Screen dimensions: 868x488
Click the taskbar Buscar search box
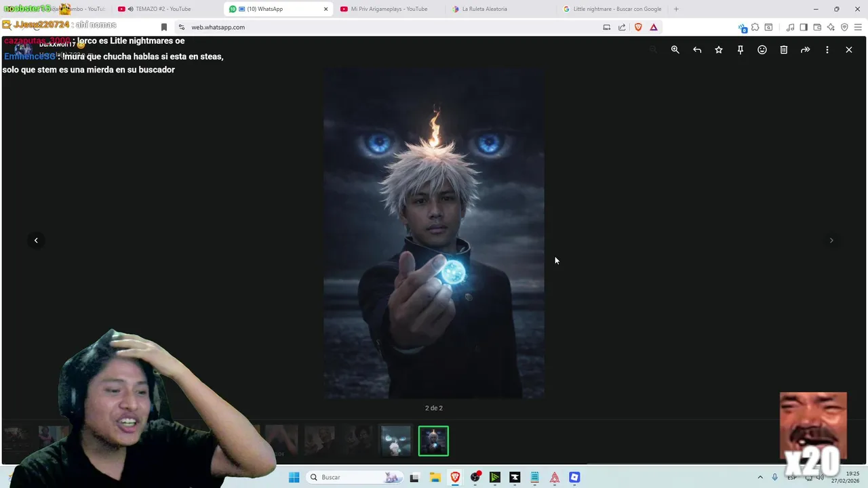(354, 477)
